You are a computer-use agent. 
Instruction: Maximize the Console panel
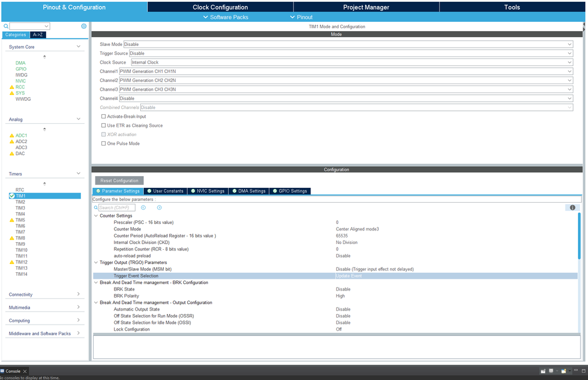tap(583, 371)
